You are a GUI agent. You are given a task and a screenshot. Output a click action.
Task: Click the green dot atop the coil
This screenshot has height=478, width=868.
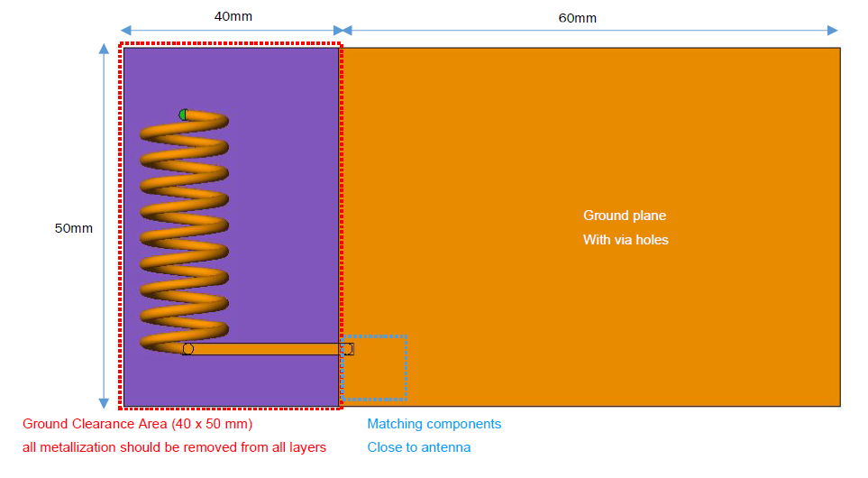(x=184, y=115)
